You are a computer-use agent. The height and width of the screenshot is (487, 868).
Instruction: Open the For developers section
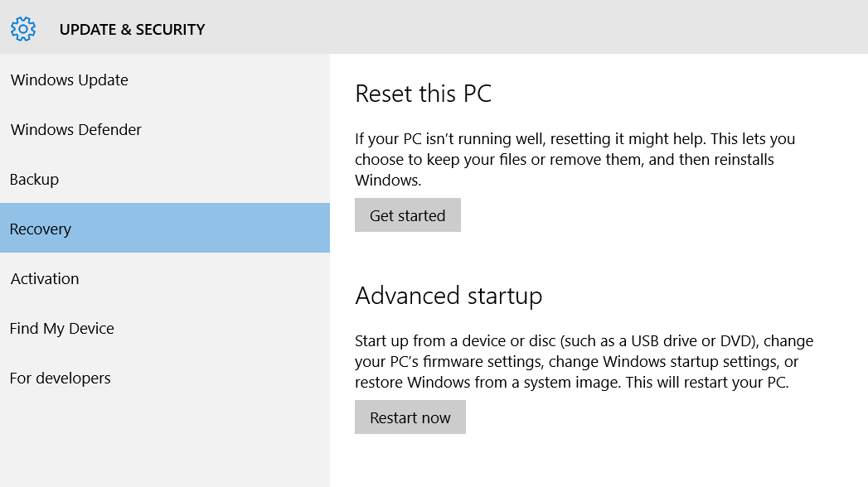[x=61, y=379]
